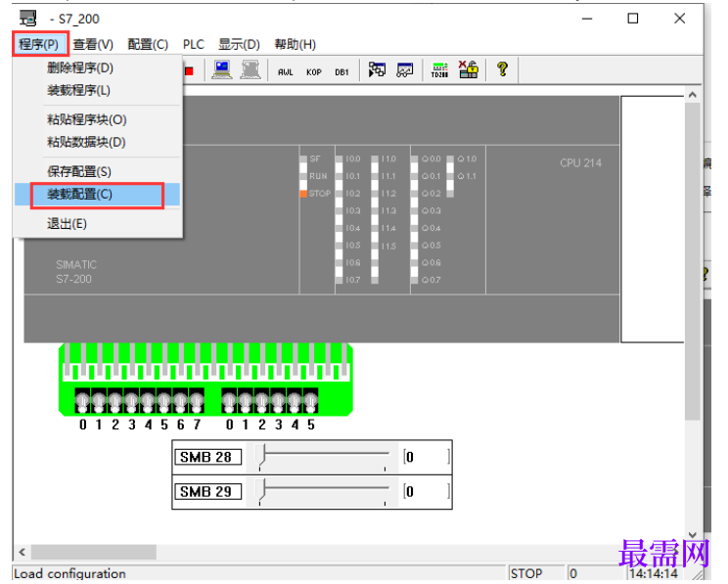Viewport: 728px width, 584px height.
Task: Click the vertical scrollbar up arrow
Action: [692, 95]
